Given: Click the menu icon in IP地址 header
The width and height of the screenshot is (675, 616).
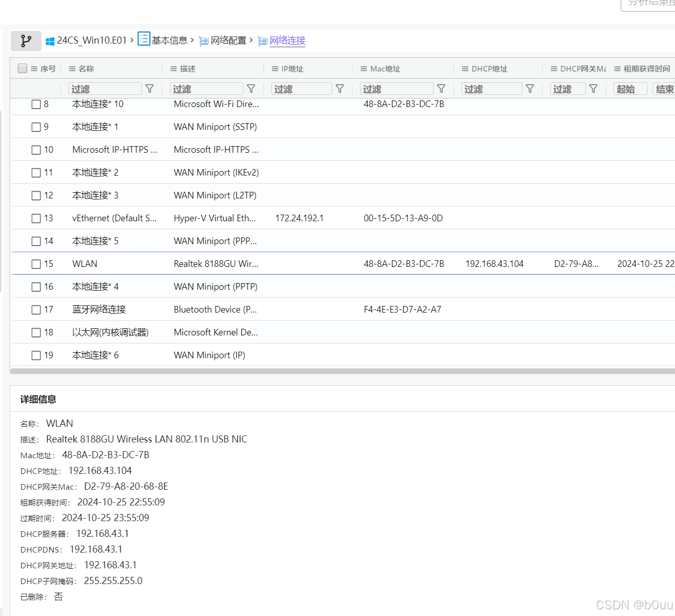Looking at the screenshot, I should [x=275, y=69].
